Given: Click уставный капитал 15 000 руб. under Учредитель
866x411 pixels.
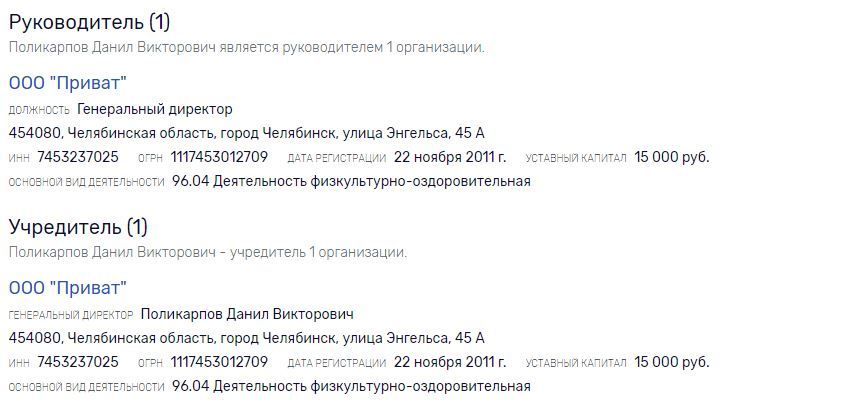Looking at the screenshot, I should point(671,362).
